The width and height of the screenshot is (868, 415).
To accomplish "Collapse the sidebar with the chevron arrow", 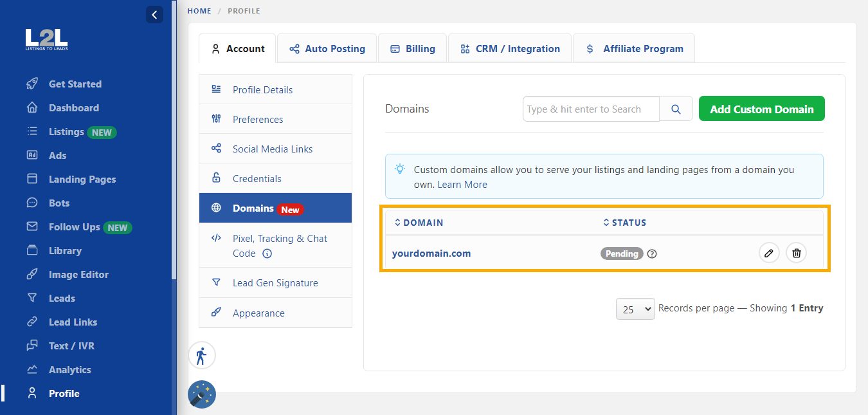I will [154, 14].
